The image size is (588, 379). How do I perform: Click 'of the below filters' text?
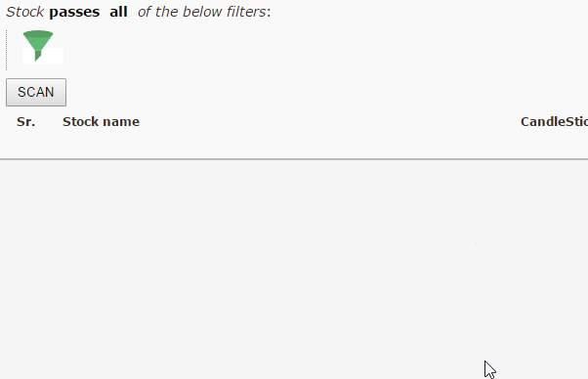click(x=202, y=12)
